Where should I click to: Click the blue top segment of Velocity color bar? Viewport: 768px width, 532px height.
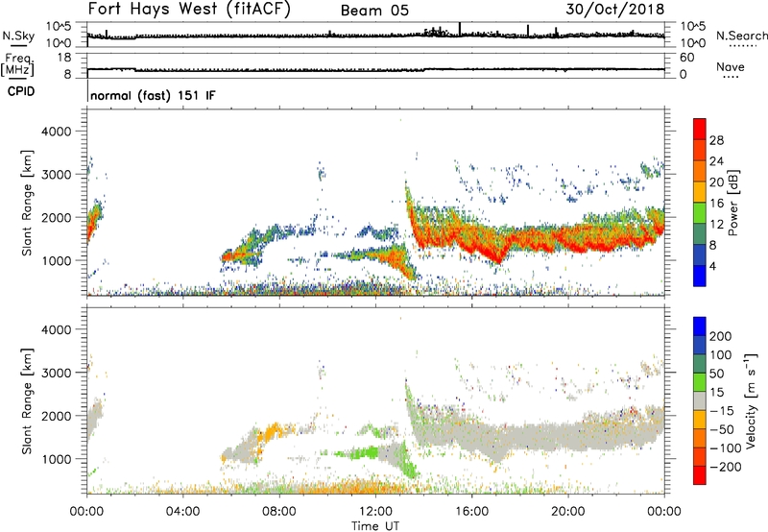coord(700,326)
